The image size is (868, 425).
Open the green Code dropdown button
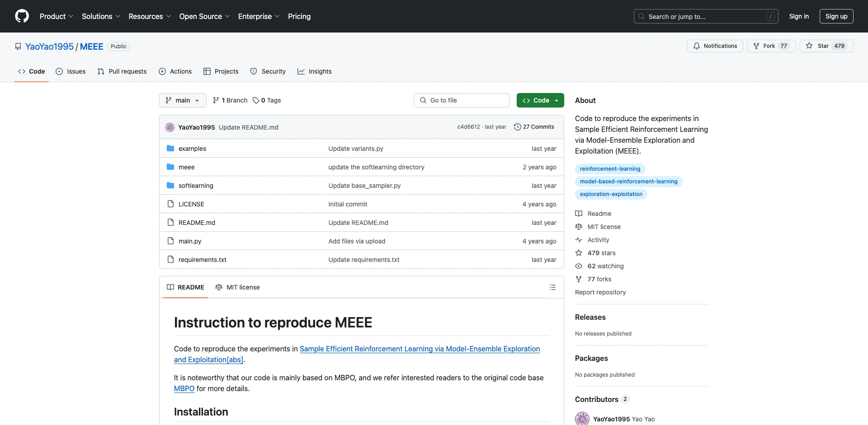pyautogui.click(x=540, y=100)
